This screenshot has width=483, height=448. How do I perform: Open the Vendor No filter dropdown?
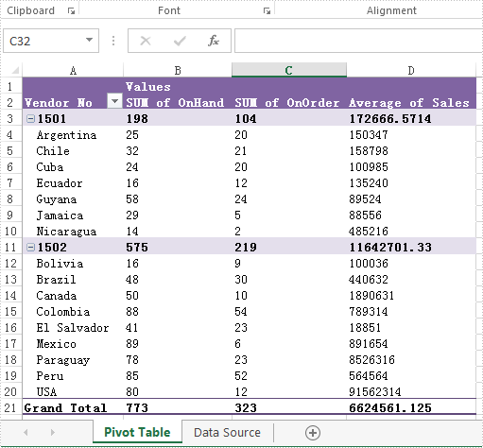114,101
